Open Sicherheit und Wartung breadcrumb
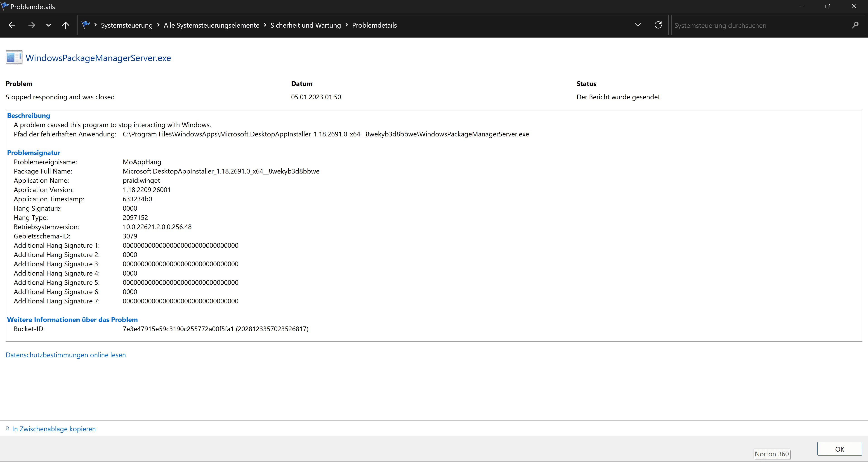The height and width of the screenshot is (462, 868). (x=306, y=25)
